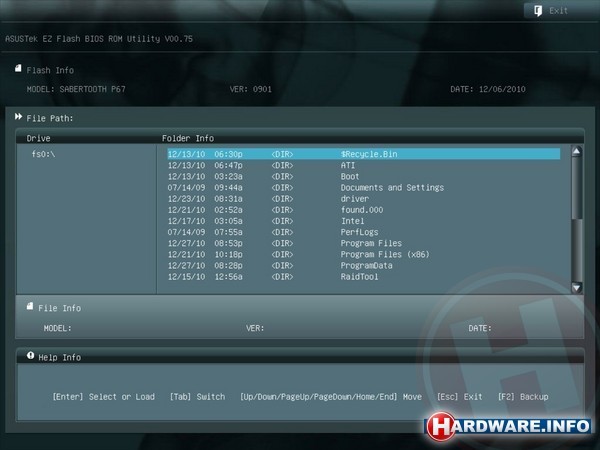Click the File Path label
600x450 pixels.
pyautogui.click(x=50, y=118)
